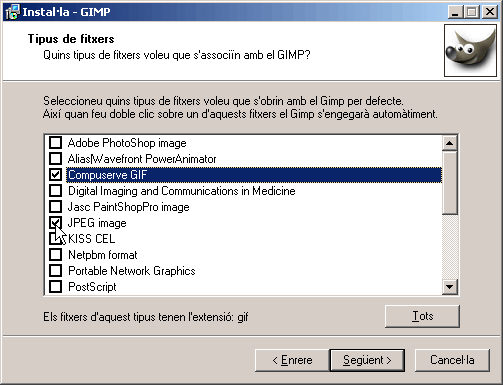Toggle the Jasc PaintShopPro image checkbox
503x385 pixels.
click(55, 207)
